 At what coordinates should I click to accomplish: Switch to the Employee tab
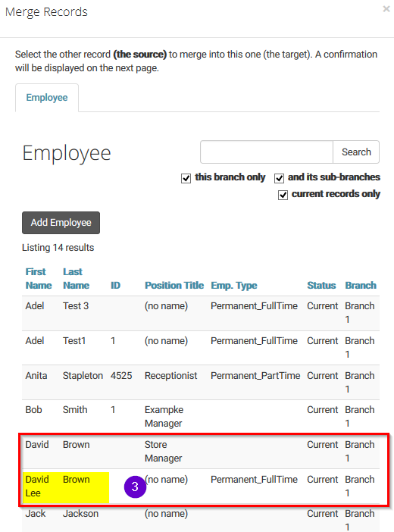click(47, 98)
